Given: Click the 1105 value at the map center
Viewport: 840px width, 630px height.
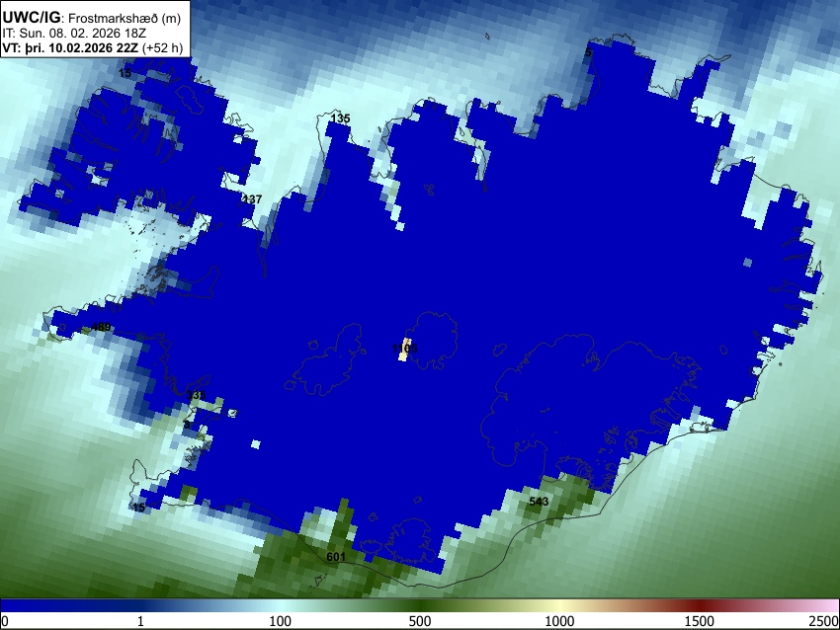Looking at the screenshot, I should click(x=404, y=349).
